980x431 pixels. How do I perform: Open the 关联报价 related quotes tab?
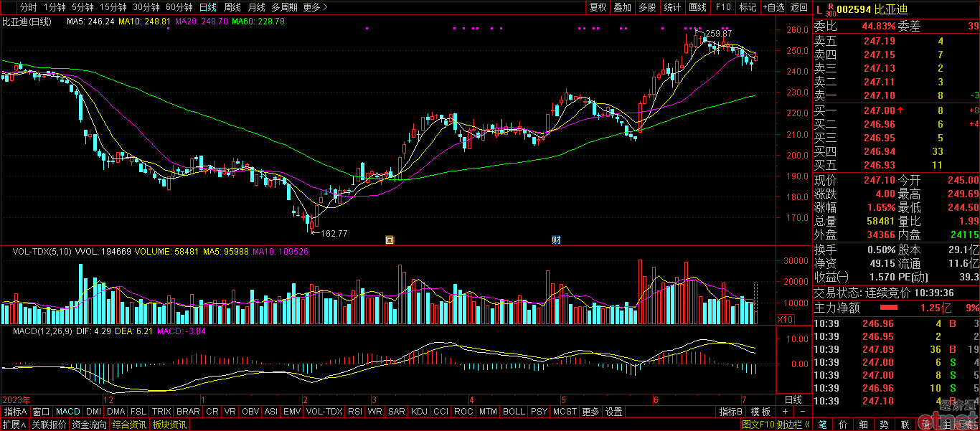49,425
